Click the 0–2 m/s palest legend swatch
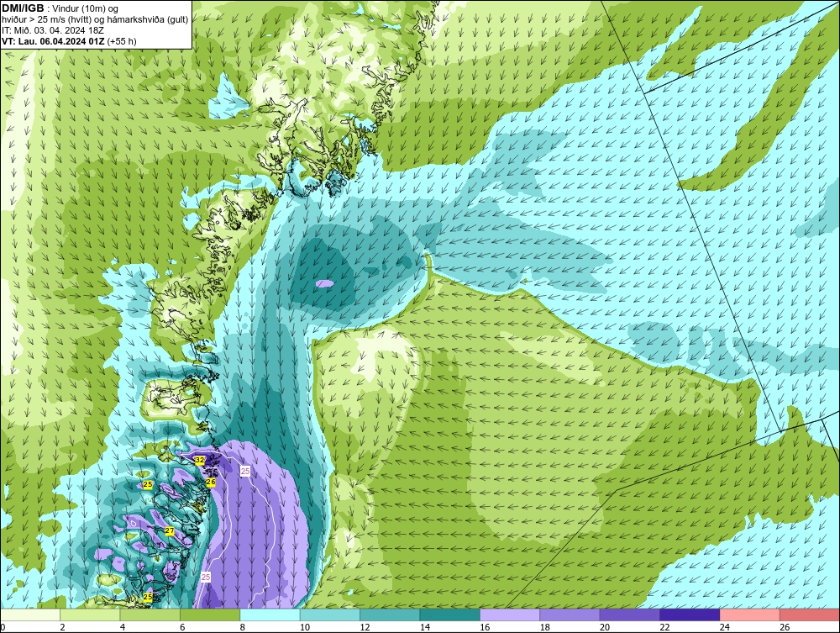 coord(30,615)
